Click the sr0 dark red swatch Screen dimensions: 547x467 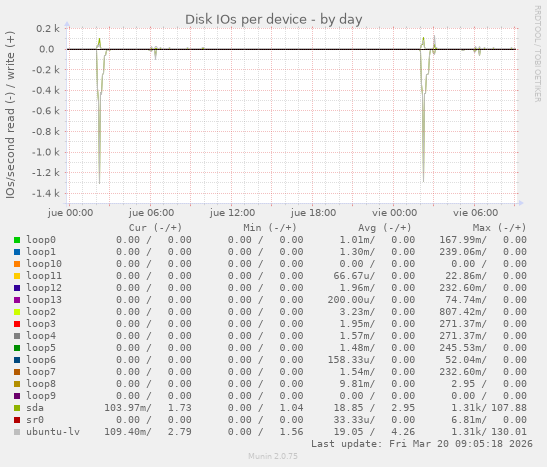pos(17,420)
